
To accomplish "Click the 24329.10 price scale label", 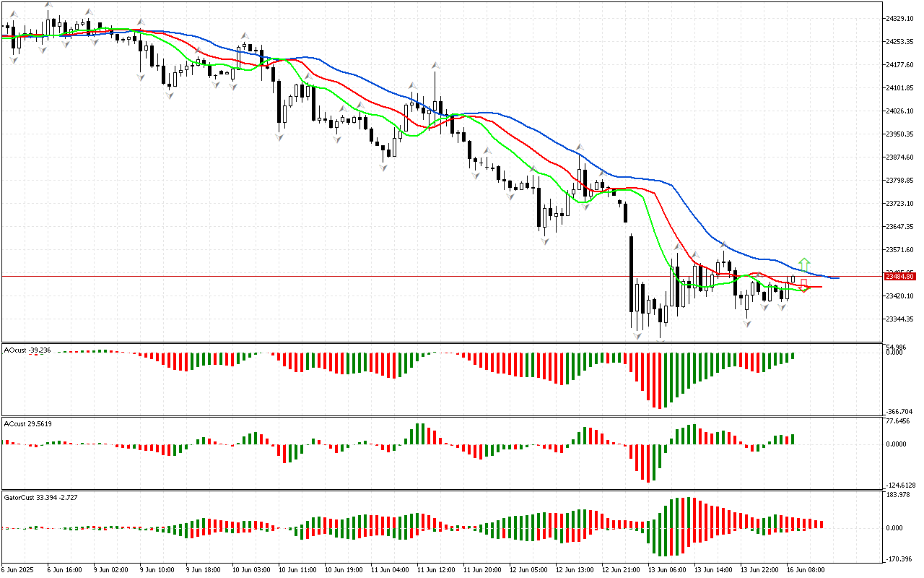I will [x=899, y=18].
